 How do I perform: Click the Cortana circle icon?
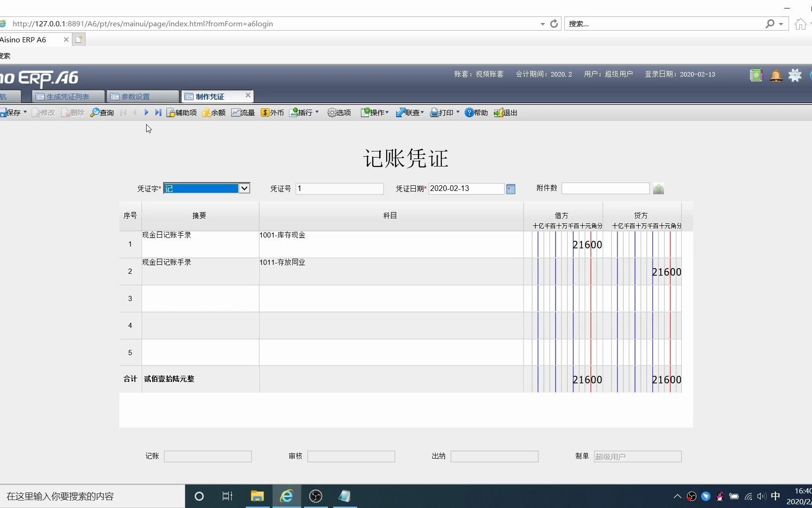click(199, 496)
